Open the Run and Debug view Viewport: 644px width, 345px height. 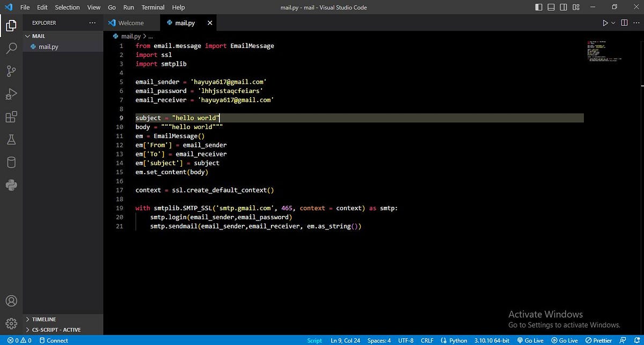(x=12, y=94)
